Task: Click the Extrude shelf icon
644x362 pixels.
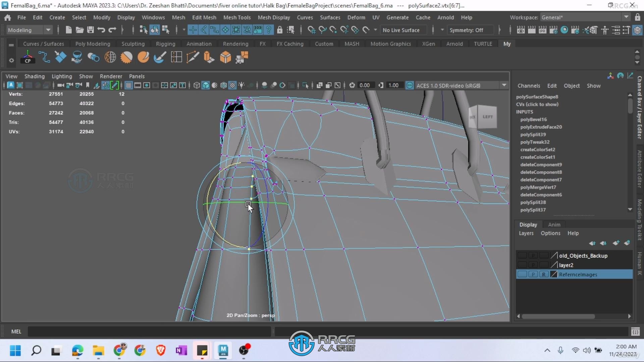Action: [x=209, y=57]
